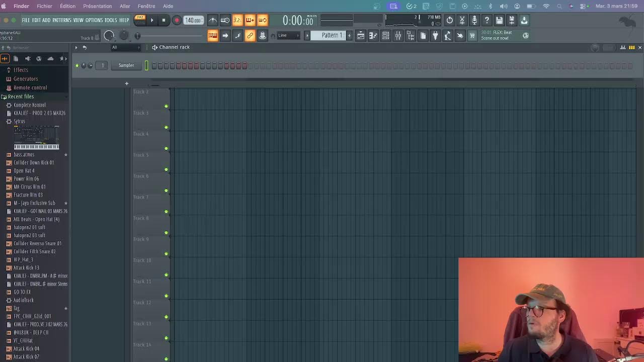The width and height of the screenshot is (644, 362).
Task: Mute Track 5 with its green LED
Action: (x=166, y=169)
